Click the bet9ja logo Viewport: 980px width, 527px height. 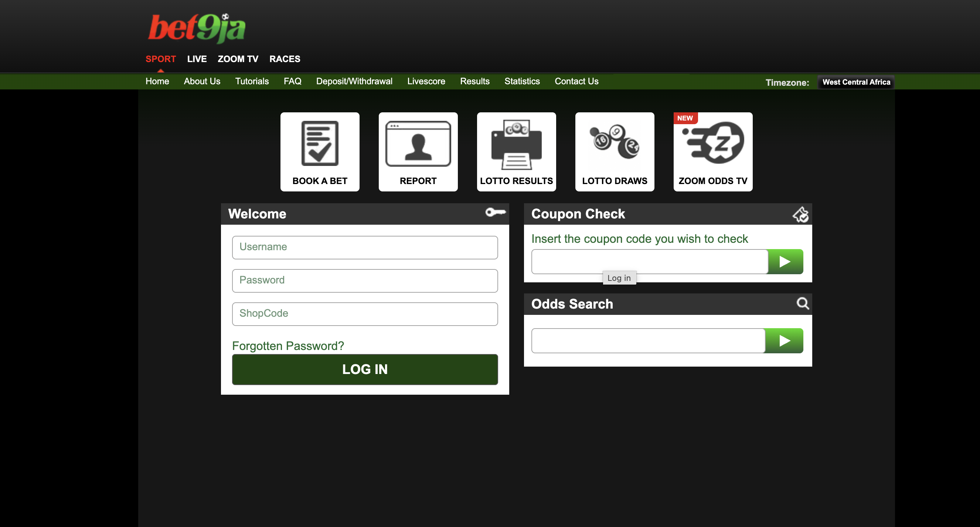tap(197, 28)
